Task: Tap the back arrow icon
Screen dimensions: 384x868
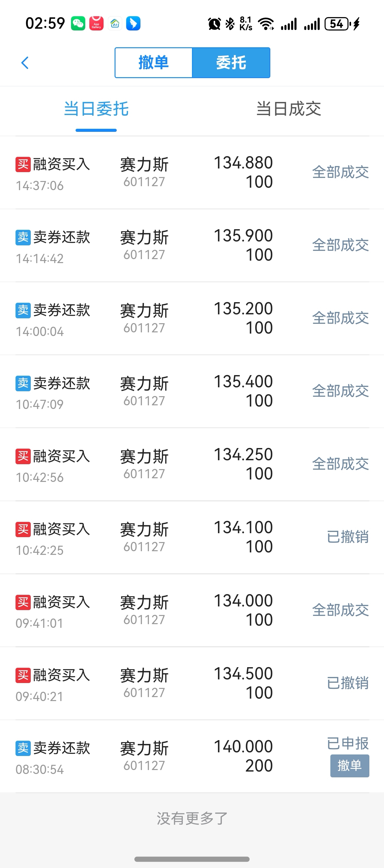Action: point(25,63)
